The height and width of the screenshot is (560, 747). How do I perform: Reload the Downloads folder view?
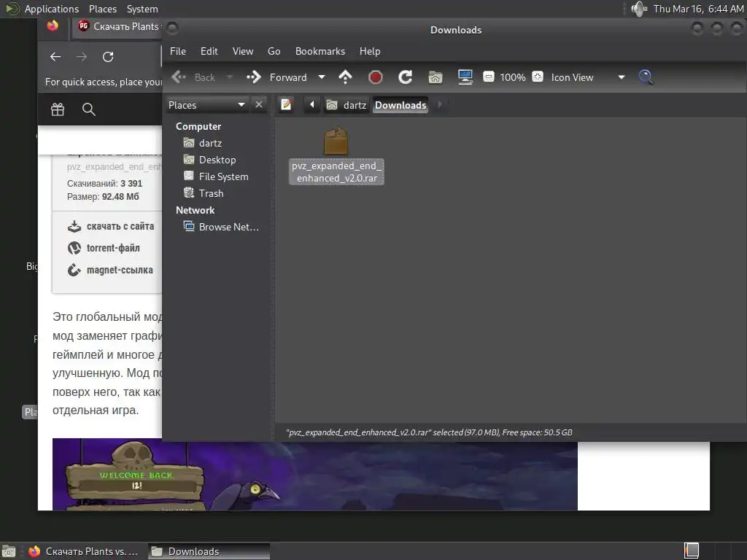(x=406, y=77)
